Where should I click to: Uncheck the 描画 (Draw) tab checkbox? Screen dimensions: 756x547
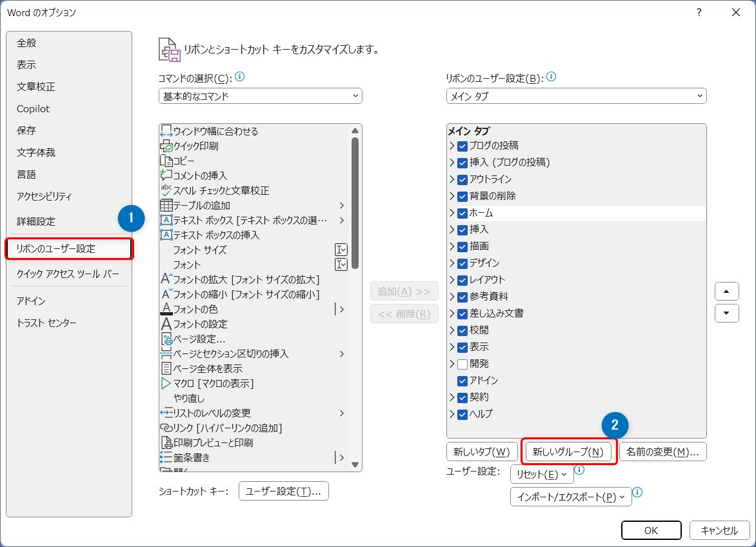462,246
